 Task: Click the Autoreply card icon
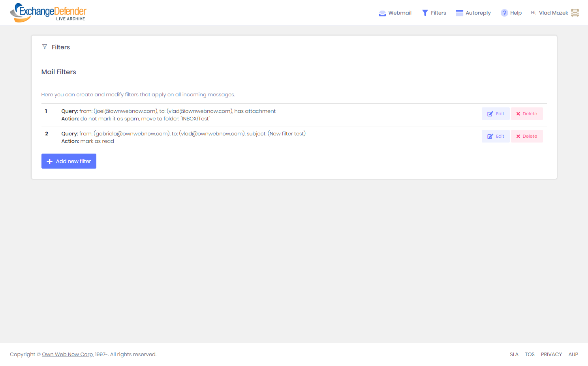[459, 13]
